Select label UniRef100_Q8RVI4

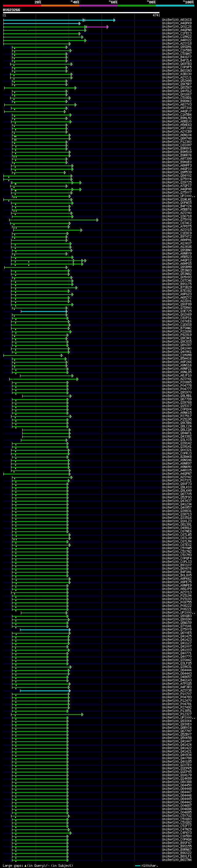177,728
